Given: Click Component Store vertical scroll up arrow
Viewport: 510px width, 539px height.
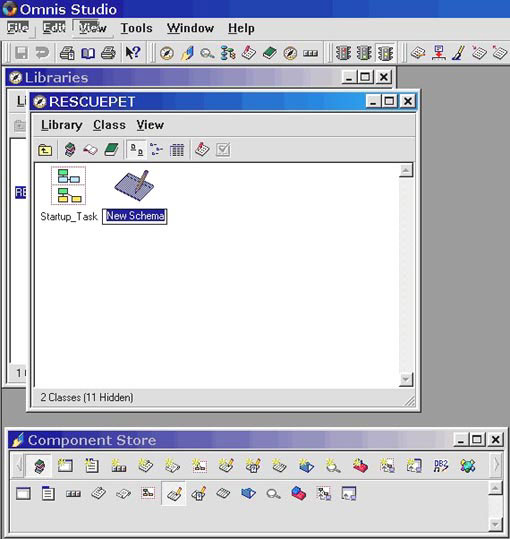Looking at the screenshot, I should click(495, 488).
